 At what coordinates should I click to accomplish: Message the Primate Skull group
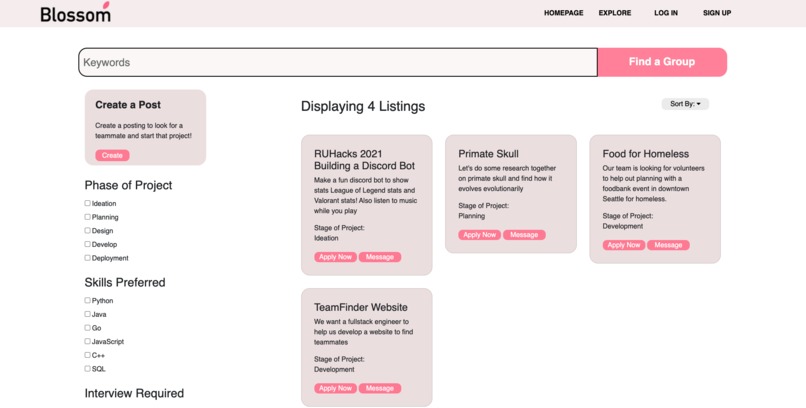coord(524,235)
